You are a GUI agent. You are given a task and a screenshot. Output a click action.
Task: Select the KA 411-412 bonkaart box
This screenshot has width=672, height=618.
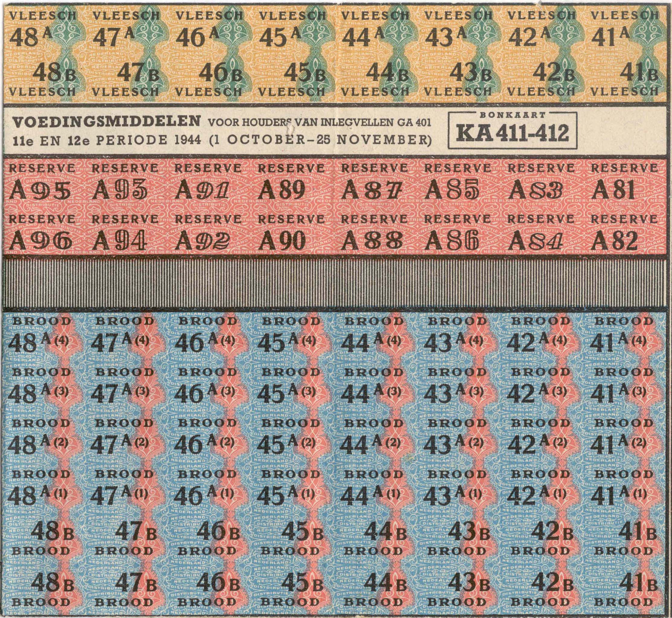512,130
